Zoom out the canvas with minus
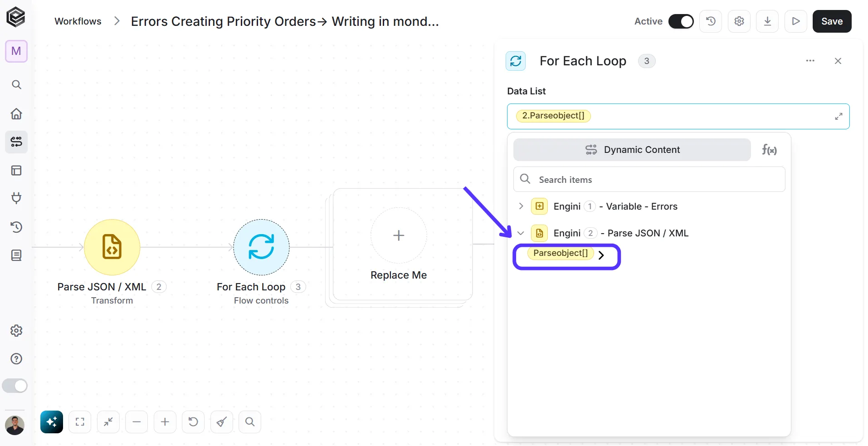Image resolution: width=868 pixels, height=446 pixels. click(x=137, y=422)
